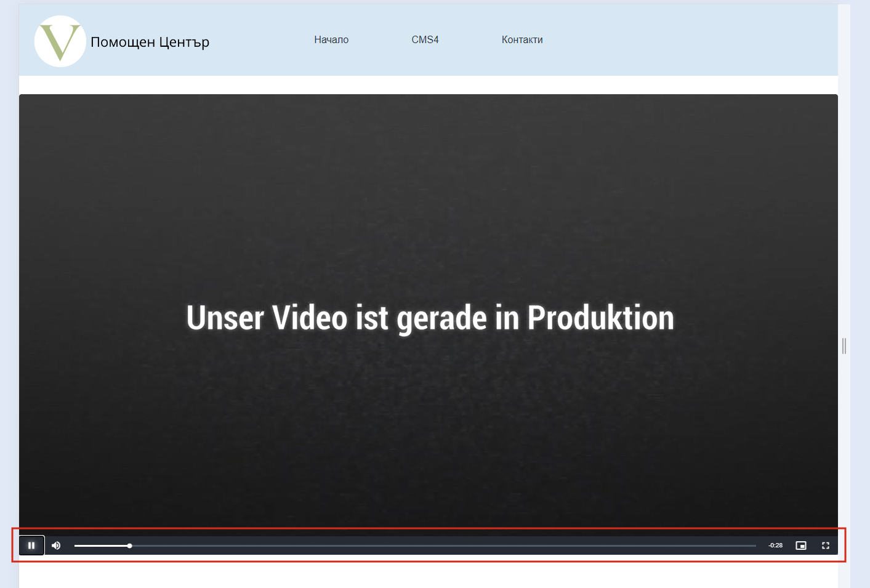The image size is (870, 588).
Task: Open the Начало menu item
Action: (331, 39)
